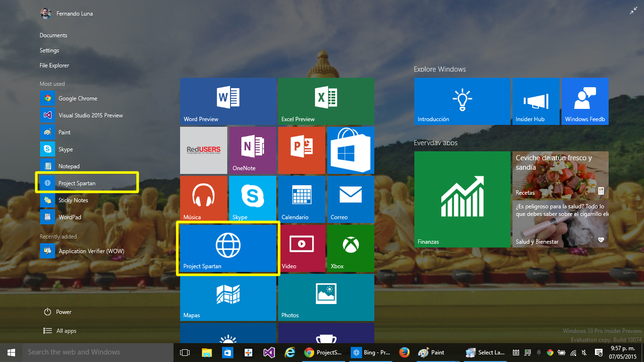Screen dimensions: 644x362
Task: Open the Documents link
Action: click(53, 35)
